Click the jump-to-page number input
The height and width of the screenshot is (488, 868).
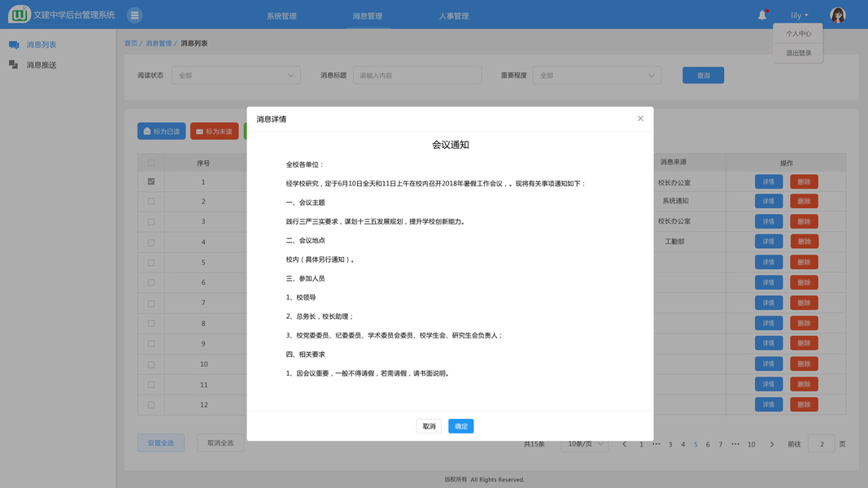click(822, 444)
